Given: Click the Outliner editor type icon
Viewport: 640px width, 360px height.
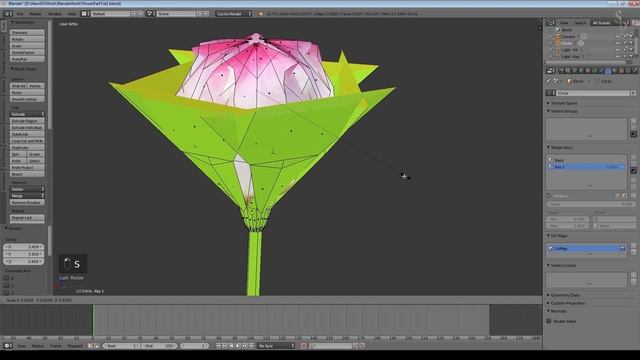Looking at the screenshot, I should 551,23.
